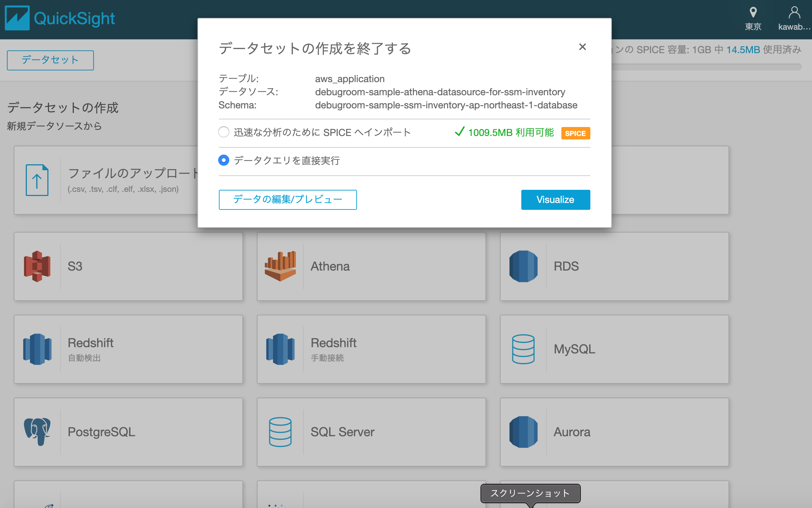
Task: Click the debugroom-sample-athena-datasource-for-ssm-inventory data source name
Action: pyautogui.click(x=440, y=92)
